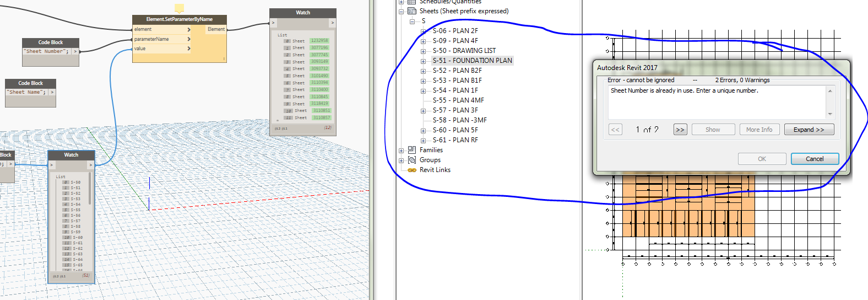Click the error message scrollbar up arrow
Image resolution: width=868 pixels, height=300 pixels.
pos(830,90)
